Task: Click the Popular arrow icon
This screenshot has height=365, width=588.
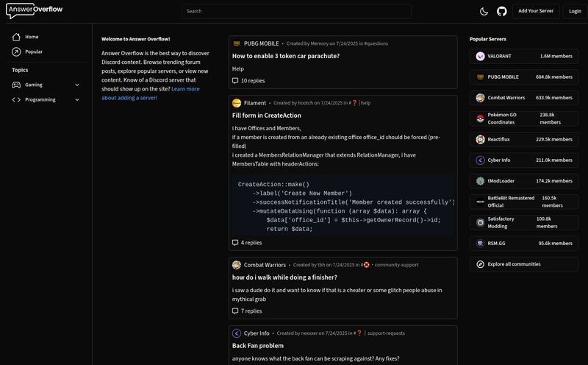Action: (16, 52)
